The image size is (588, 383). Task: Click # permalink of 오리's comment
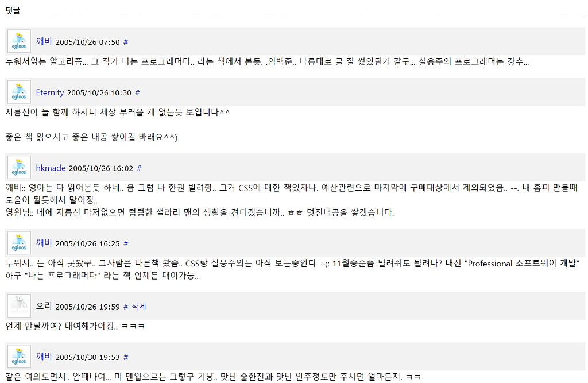(x=126, y=307)
